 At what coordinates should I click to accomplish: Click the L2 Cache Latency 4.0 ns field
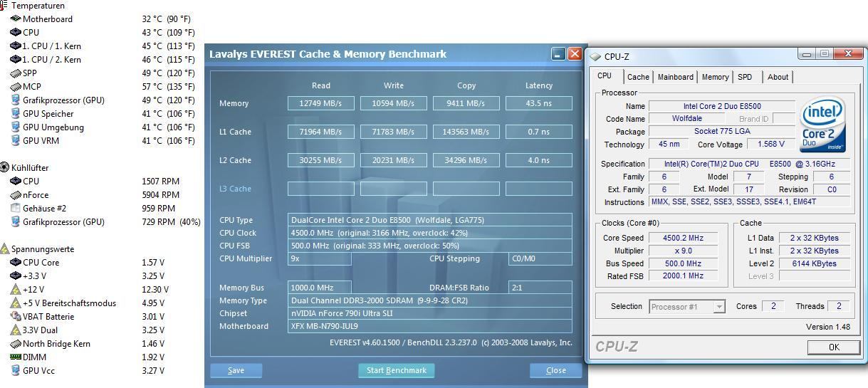tap(538, 160)
